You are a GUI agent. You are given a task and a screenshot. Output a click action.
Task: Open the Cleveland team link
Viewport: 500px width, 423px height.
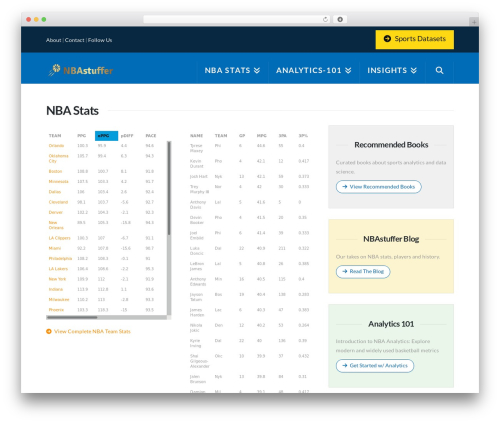pyautogui.click(x=58, y=202)
